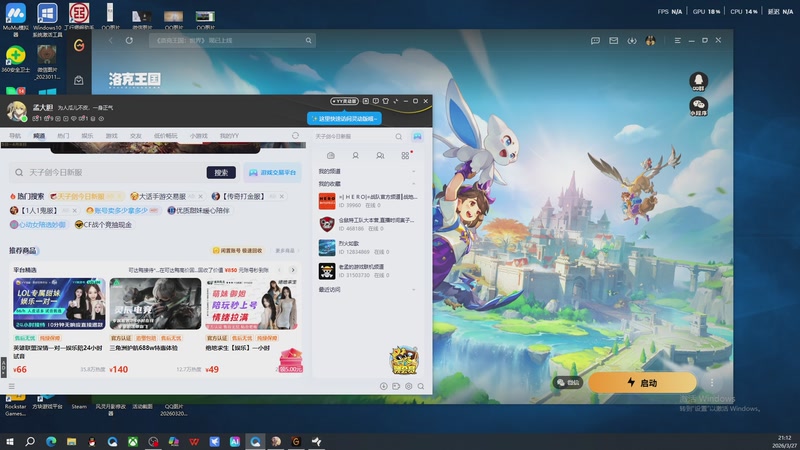Switch to the 我的YY tab
This screenshot has height=450, width=800.
click(x=229, y=136)
